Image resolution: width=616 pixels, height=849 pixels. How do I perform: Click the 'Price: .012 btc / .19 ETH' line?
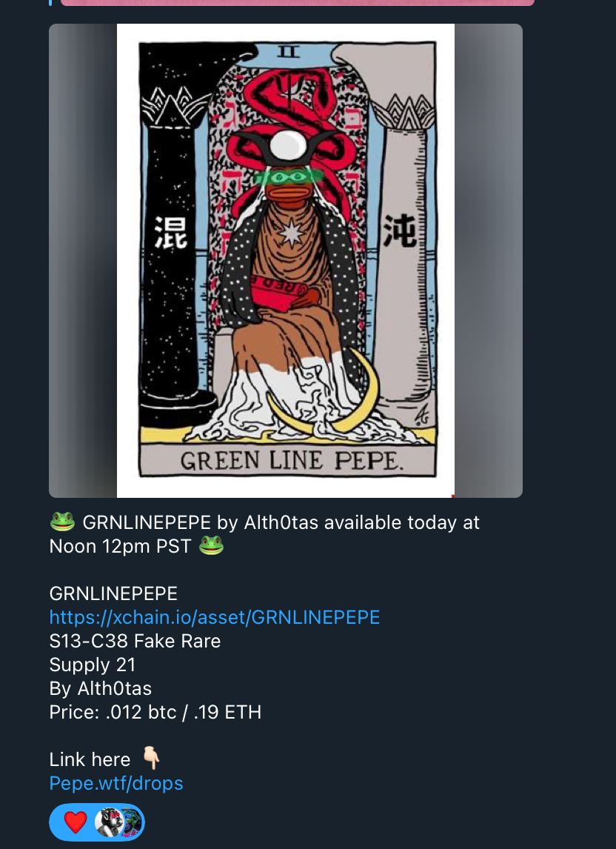tap(155, 712)
